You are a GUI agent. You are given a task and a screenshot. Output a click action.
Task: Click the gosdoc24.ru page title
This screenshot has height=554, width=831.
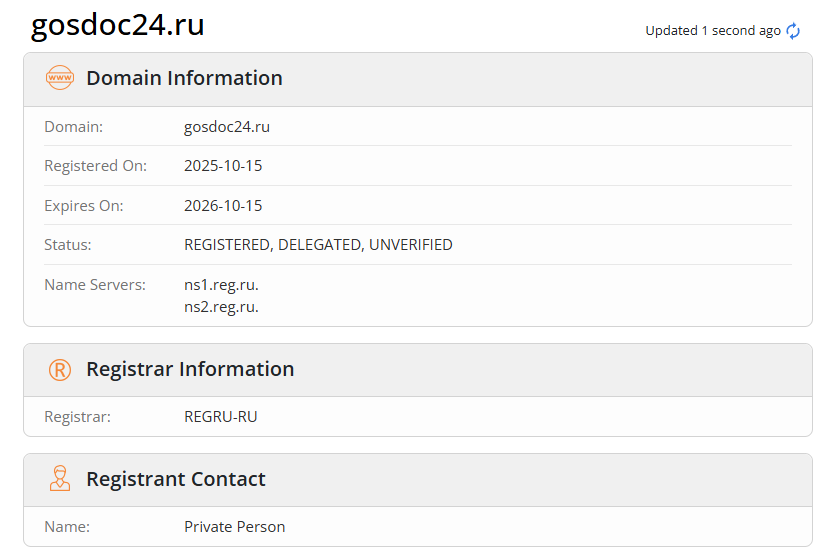[x=118, y=25]
